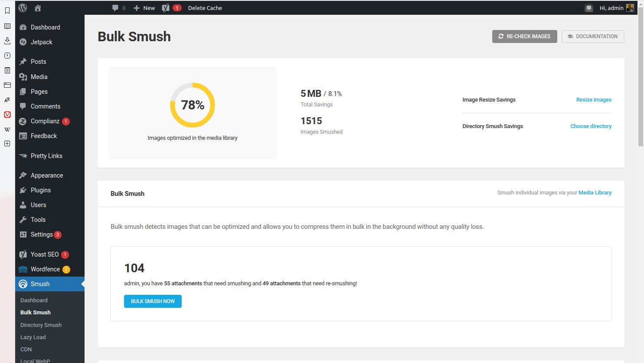Click the large 'Bulk Smush' page title
The width and height of the screenshot is (644, 363).
click(134, 36)
